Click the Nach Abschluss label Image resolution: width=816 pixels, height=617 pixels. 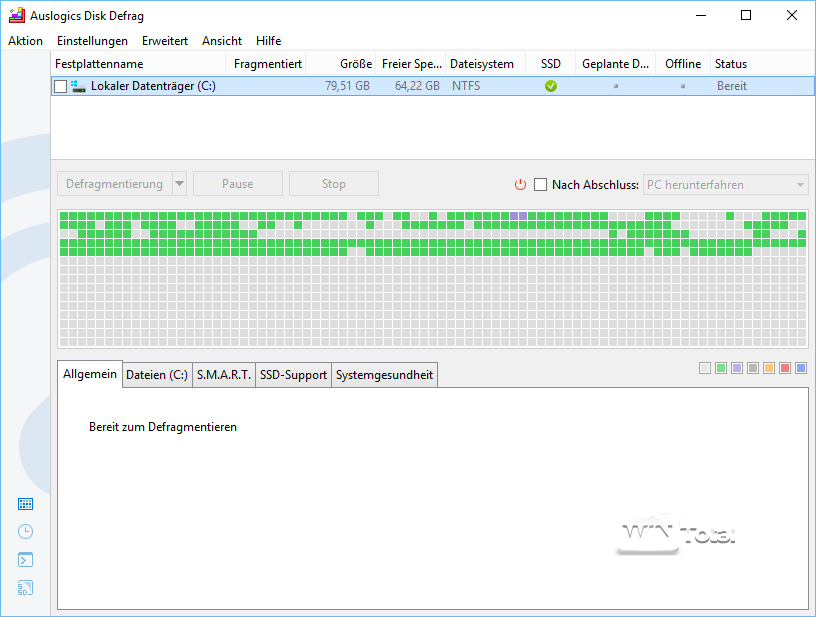click(595, 185)
